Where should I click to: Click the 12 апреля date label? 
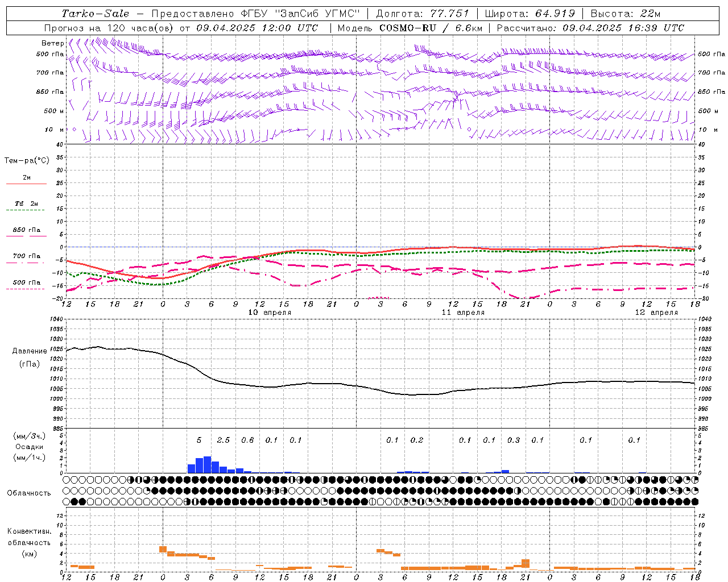click(x=656, y=313)
